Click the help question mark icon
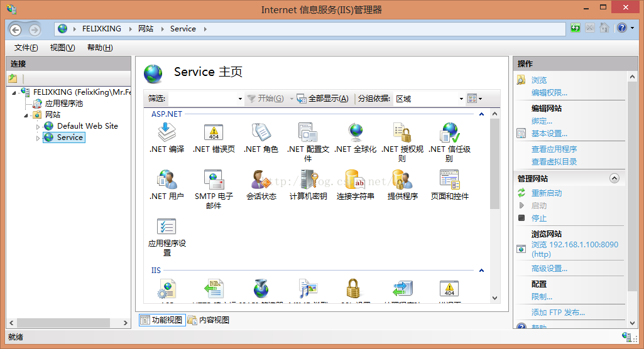The image size is (644, 349). (622, 28)
